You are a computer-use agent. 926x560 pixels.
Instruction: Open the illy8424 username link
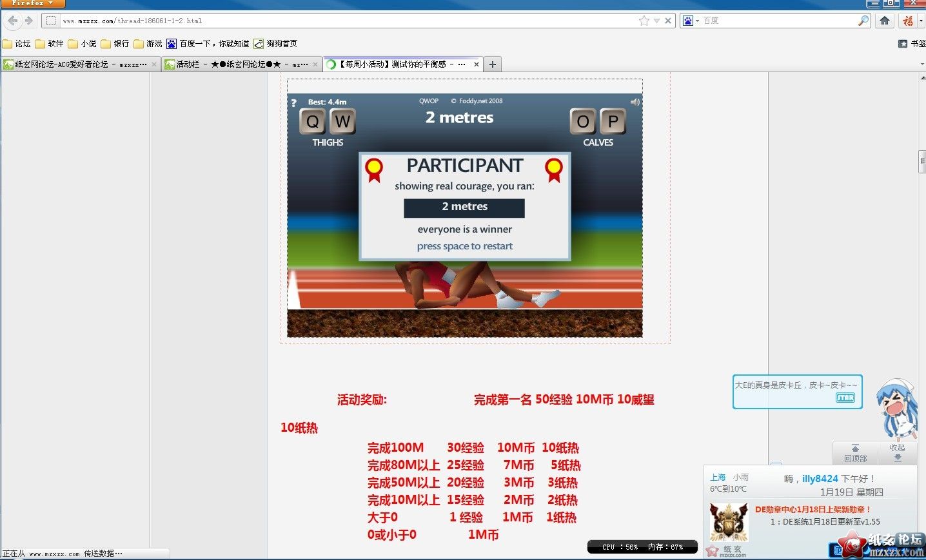(x=820, y=479)
